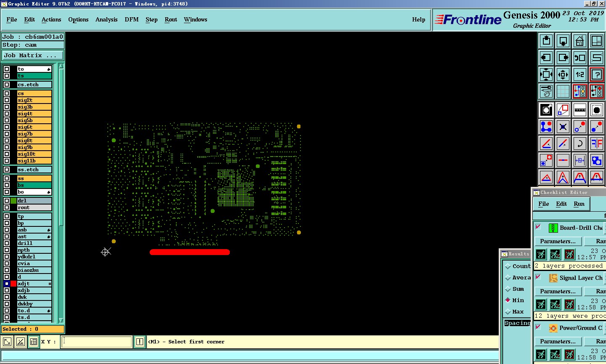This screenshot has width=606, height=364.
Task: Click the green color swatch of layer drl
Action: click(x=13, y=201)
